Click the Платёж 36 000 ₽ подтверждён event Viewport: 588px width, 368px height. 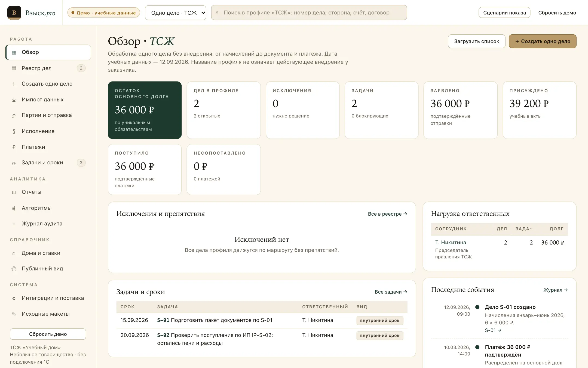pos(508,351)
